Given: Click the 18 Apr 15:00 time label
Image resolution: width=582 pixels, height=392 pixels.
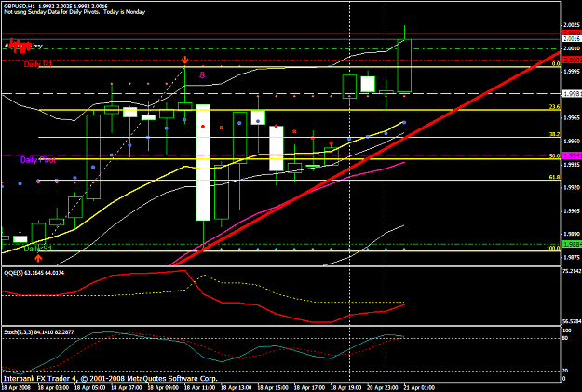Looking at the screenshot, I should click(273, 388).
